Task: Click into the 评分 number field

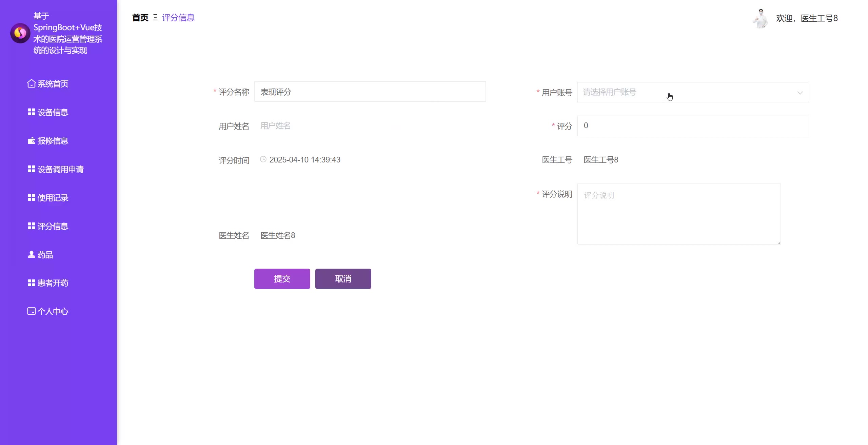Action: pyautogui.click(x=693, y=126)
